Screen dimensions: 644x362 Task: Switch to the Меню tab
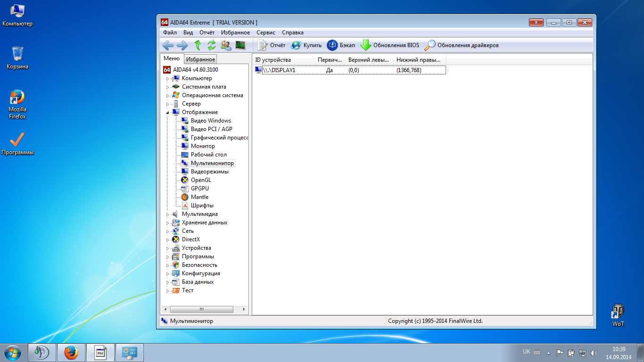click(x=172, y=58)
